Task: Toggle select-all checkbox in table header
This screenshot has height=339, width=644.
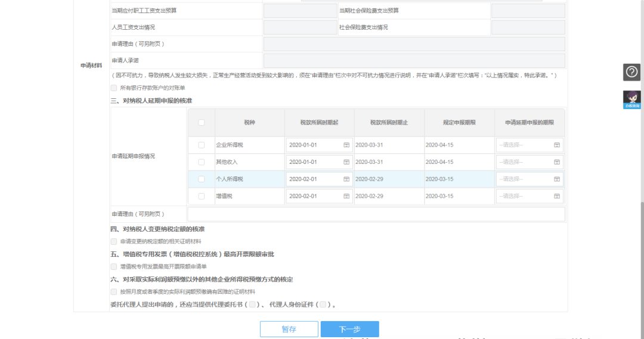Action: pyautogui.click(x=202, y=122)
